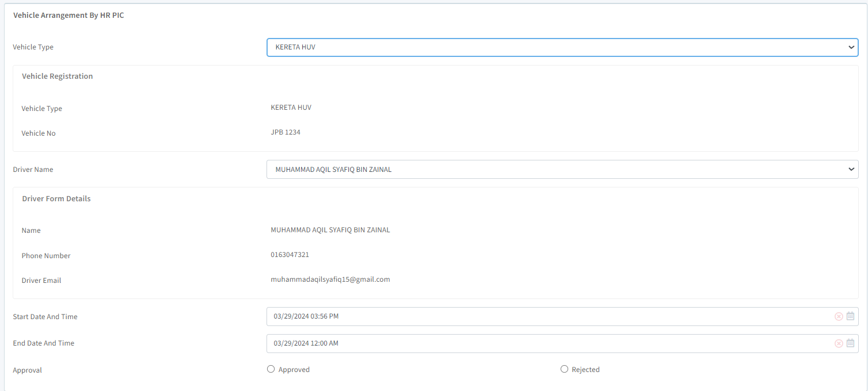
Task: Click the Vehicle Registration section heading
Action: pos(57,76)
